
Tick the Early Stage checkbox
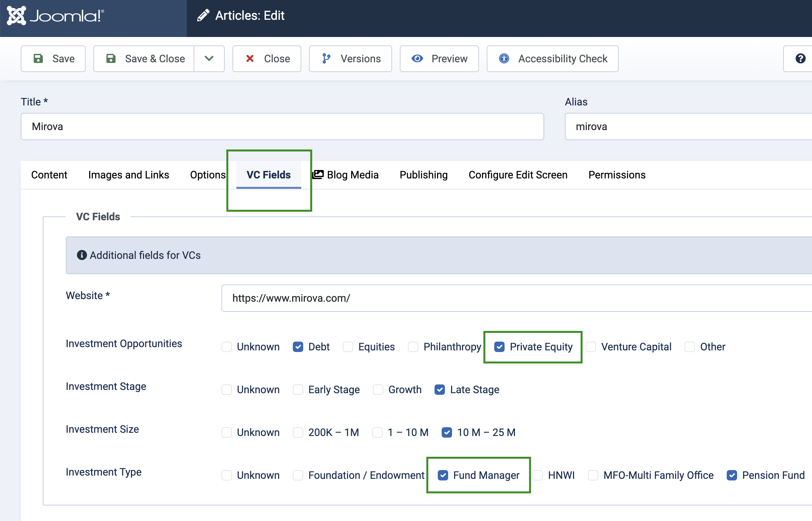298,390
